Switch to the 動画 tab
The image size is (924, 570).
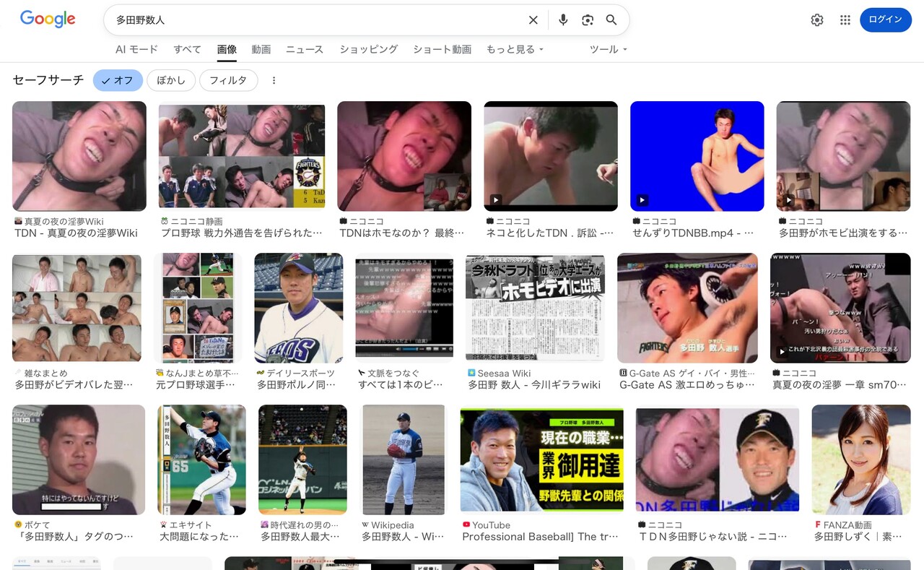[261, 49]
